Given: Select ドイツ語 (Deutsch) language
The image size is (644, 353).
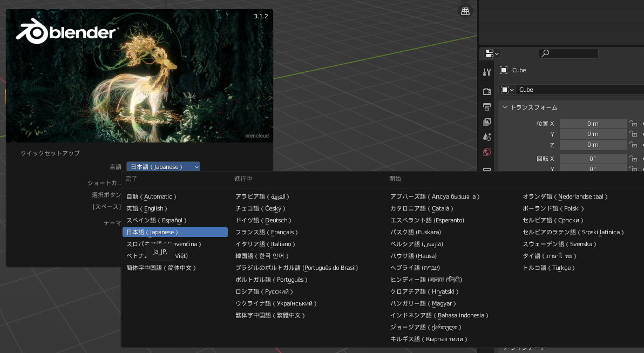Looking at the screenshot, I should click(263, 220).
